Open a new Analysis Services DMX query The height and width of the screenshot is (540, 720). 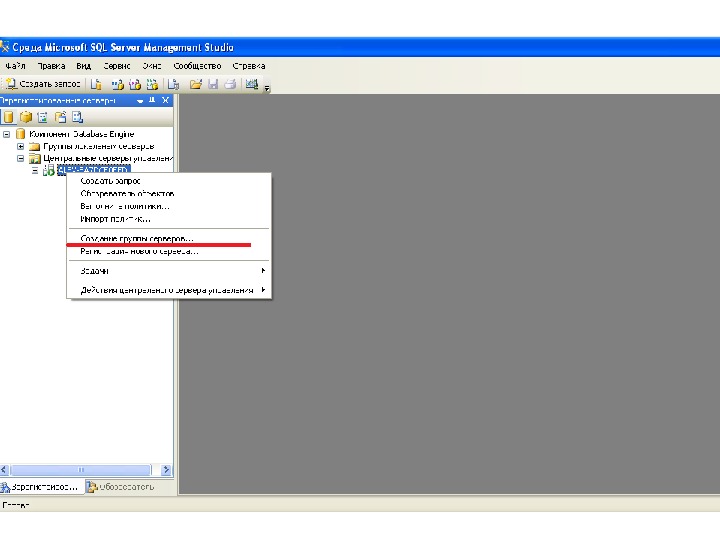pos(135,84)
